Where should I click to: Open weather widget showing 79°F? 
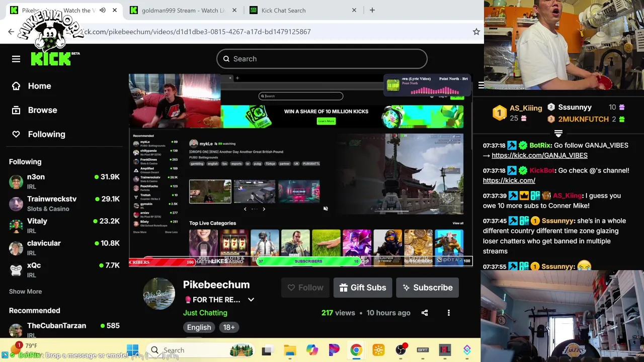point(25,346)
